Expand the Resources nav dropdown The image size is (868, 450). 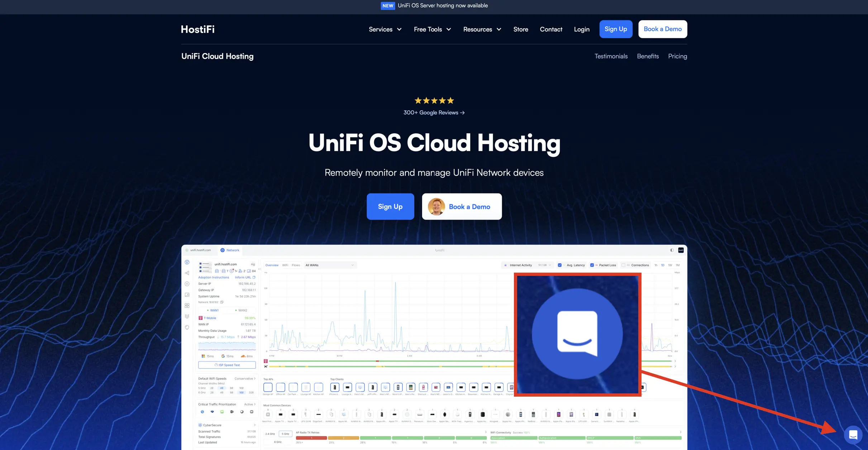(482, 29)
